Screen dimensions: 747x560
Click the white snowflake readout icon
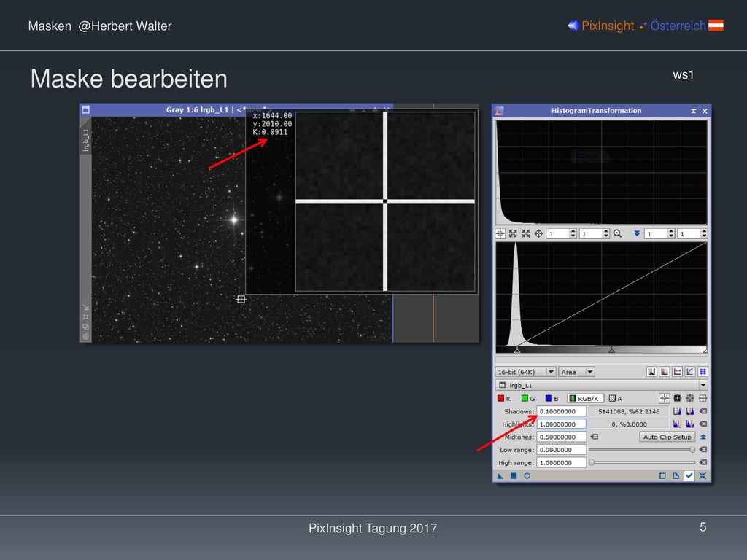tap(665, 398)
